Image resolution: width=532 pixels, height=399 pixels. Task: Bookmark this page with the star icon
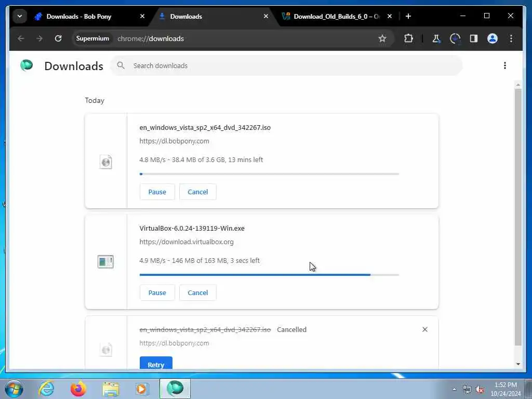382,38
